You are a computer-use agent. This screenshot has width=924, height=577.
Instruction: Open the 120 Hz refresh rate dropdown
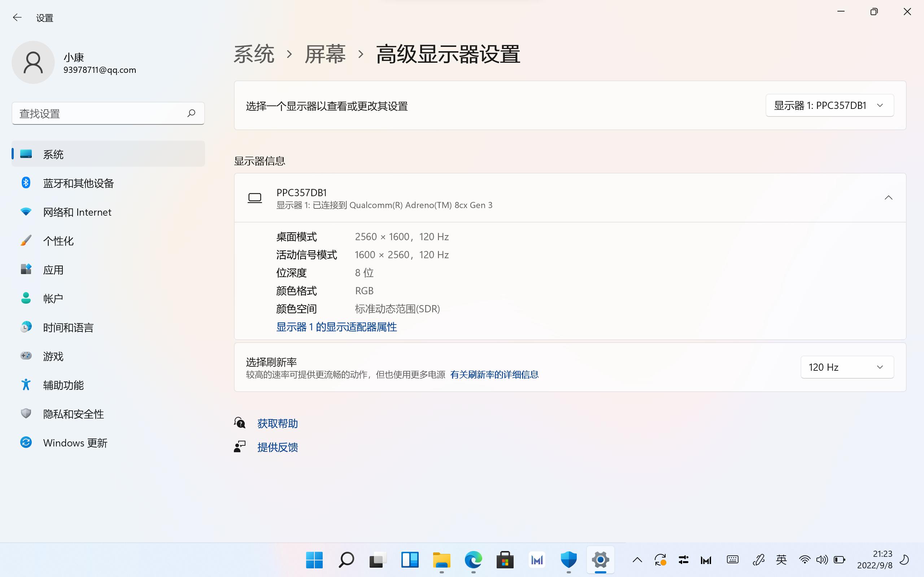[847, 367]
